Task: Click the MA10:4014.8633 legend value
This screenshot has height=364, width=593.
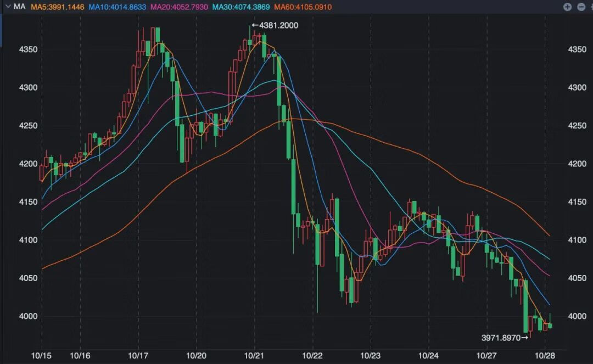Action: [118, 7]
